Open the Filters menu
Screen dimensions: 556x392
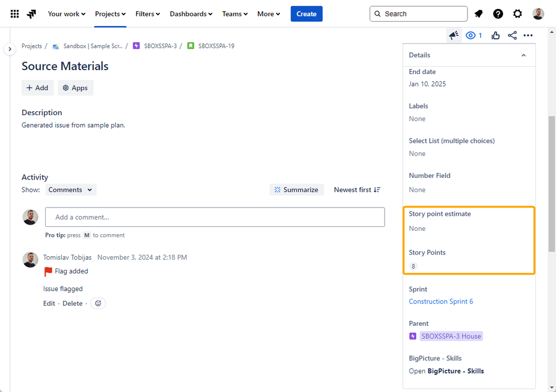click(x=147, y=14)
